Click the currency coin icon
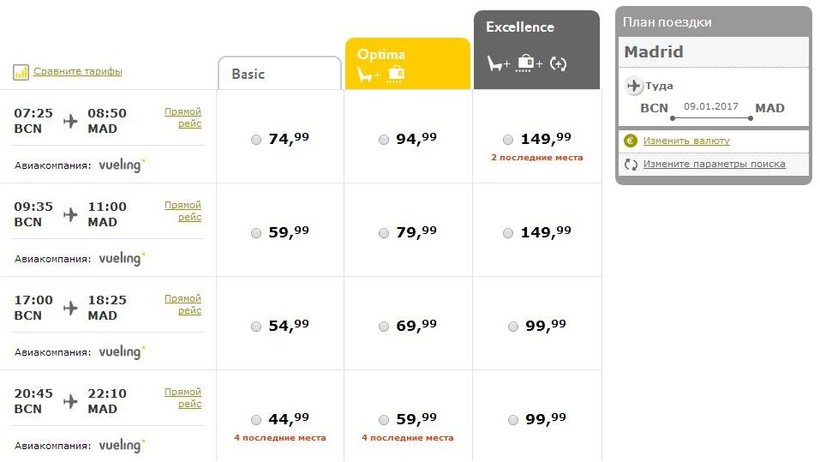820x462 pixels. 631,141
